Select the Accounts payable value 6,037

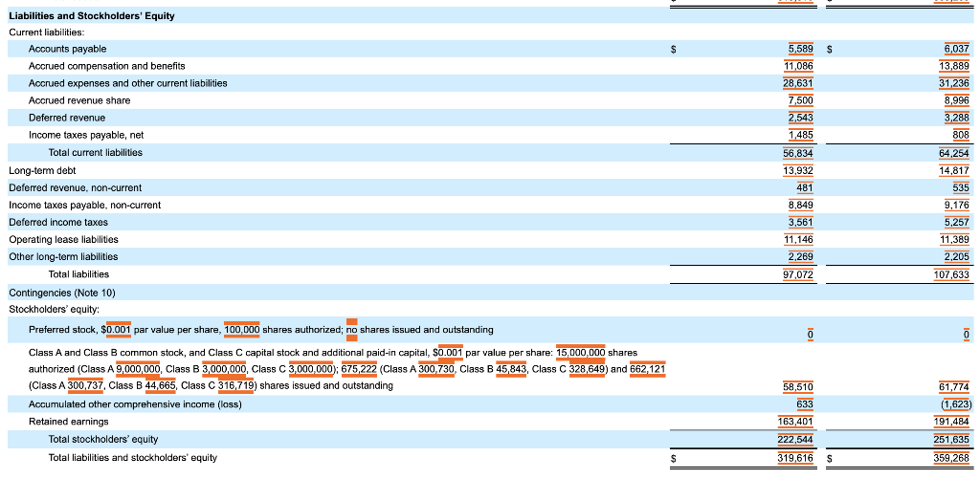[957, 49]
